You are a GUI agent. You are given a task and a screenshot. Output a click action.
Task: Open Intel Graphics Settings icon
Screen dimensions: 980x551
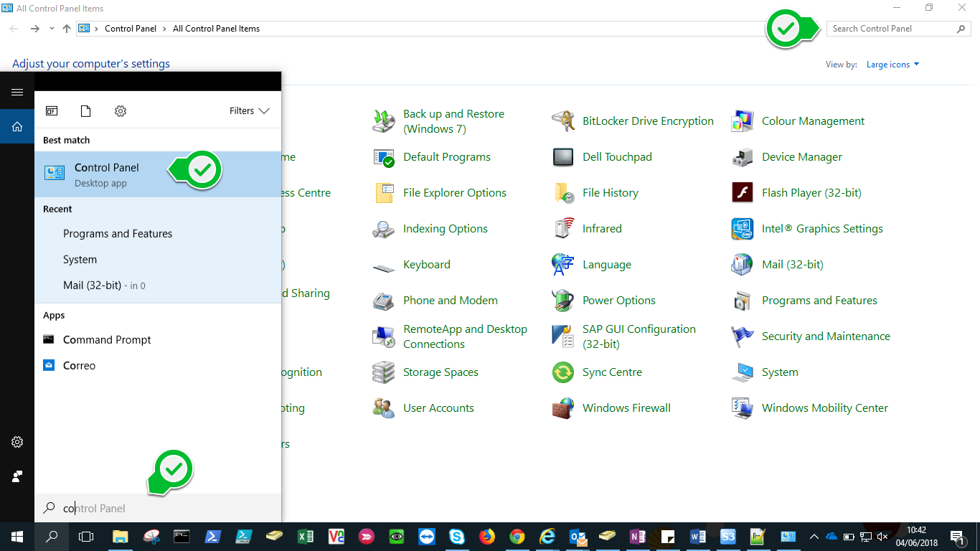pyautogui.click(x=743, y=229)
